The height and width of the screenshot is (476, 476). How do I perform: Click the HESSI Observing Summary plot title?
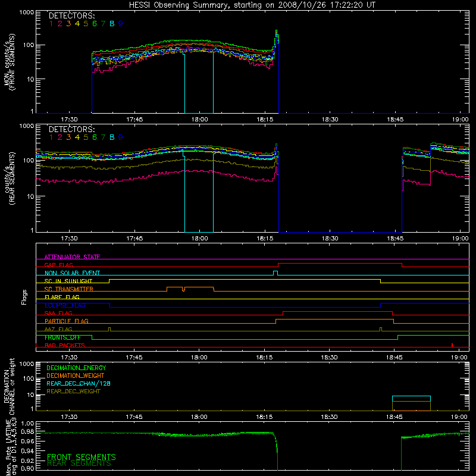[x=252, y=5]
